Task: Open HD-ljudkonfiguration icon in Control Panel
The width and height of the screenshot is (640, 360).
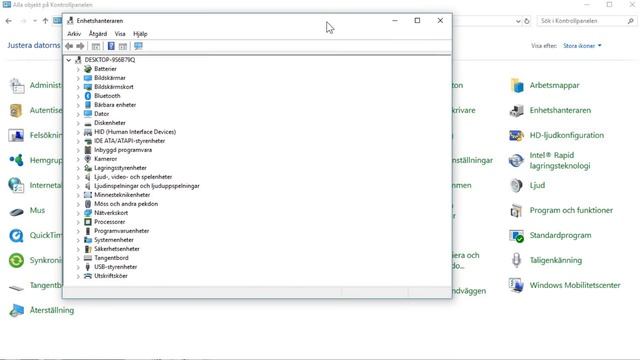Action: point(517,135)
